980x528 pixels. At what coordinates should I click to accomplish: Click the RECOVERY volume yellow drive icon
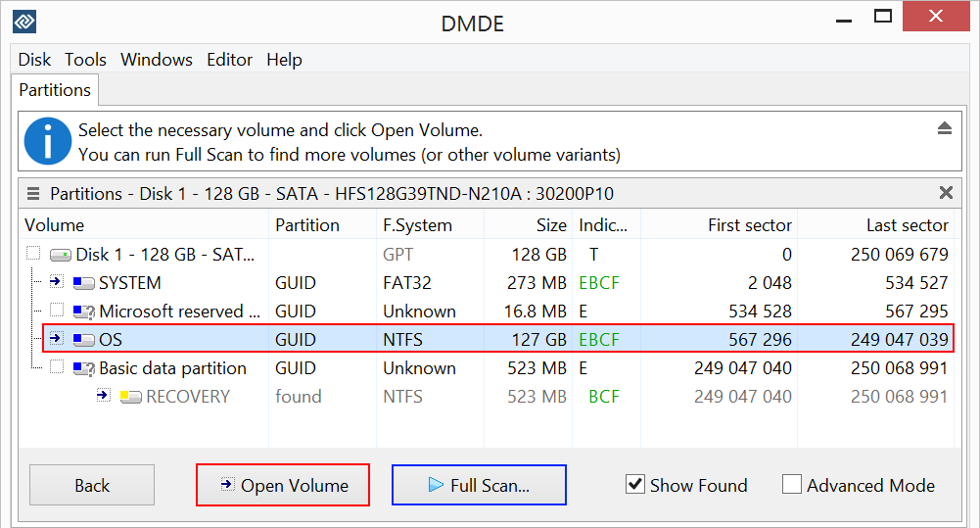tap(131, 397)
